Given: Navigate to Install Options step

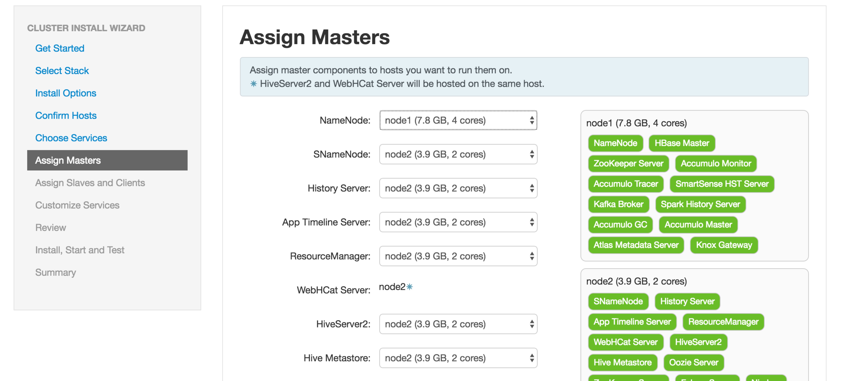Looking at the screenshot, I should [x=66, y=93].
